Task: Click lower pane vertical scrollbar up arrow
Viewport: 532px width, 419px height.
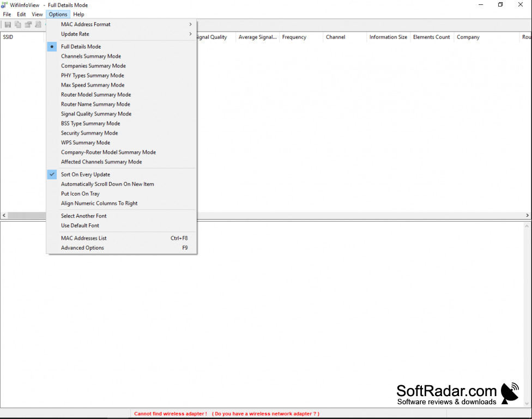Action: pos(527,226)
